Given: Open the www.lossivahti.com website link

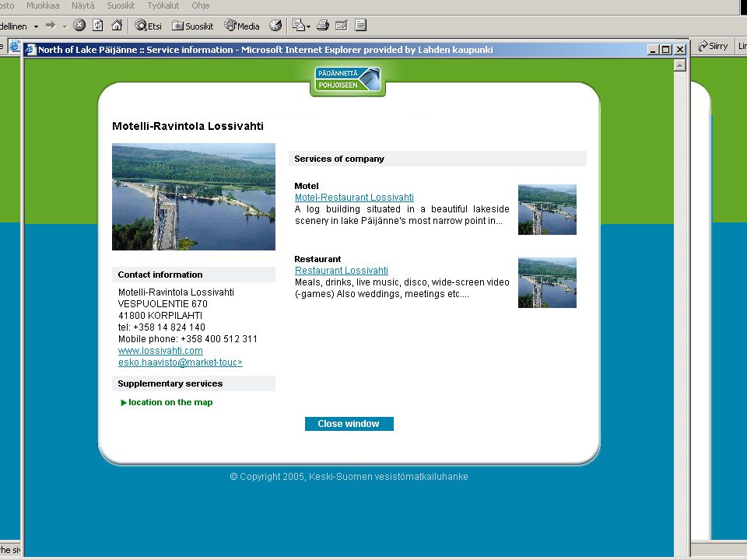Looking at the screenshot, I should click(160, 351).
